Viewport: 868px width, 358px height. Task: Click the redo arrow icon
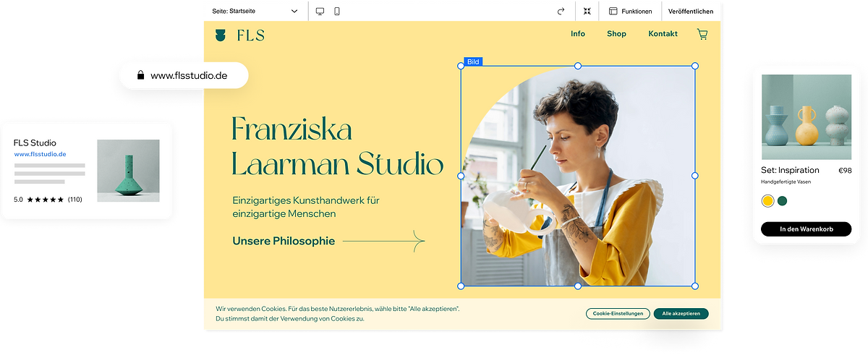coord(561,11)
